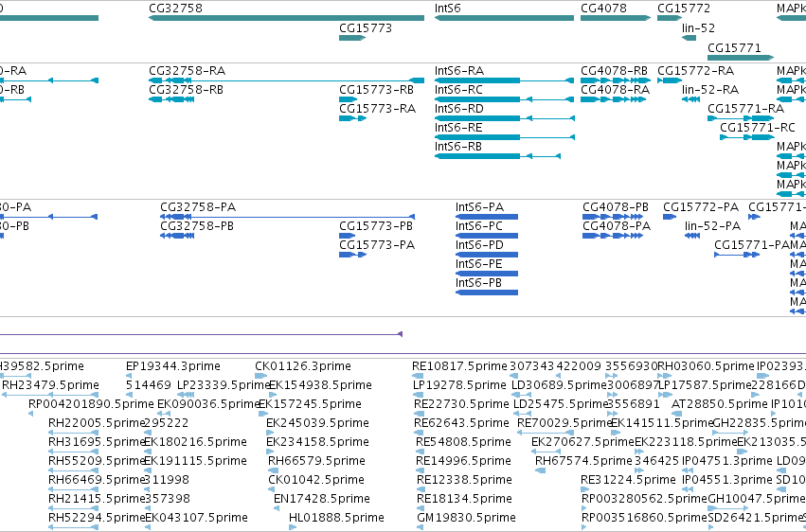Viewport: 806px width, 532px height.
Task: Click protein IntS6-PD
Action: point(479,245)
